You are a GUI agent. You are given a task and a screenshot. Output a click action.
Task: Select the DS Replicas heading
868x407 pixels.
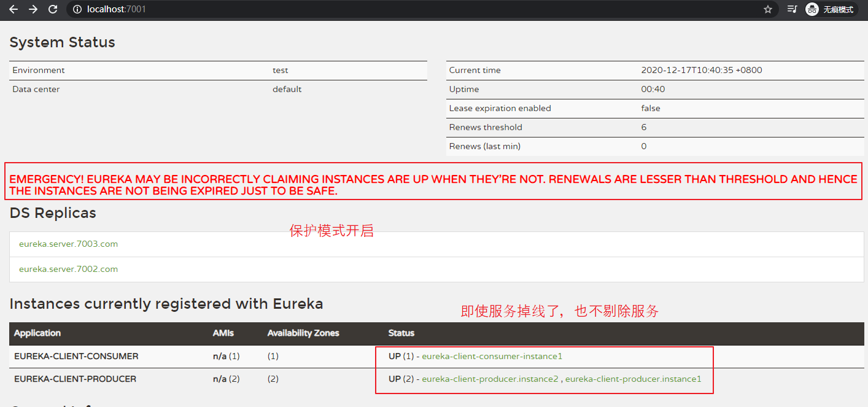click(x=53, y=213)
